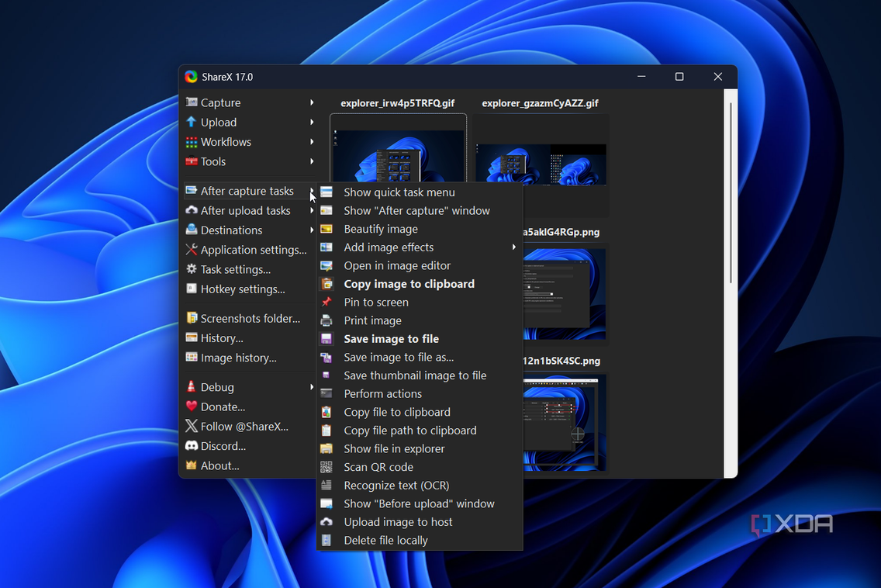
Task: Click the Debug cone icon
Action: click(x=192, y=387)
